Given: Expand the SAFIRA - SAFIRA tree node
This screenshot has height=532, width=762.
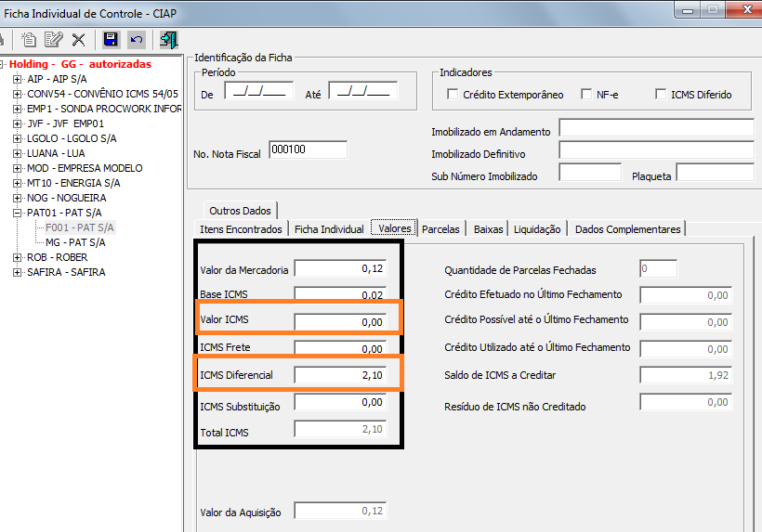Looking at the screenshot, I should pyautogui.click(x=18, y=273).
